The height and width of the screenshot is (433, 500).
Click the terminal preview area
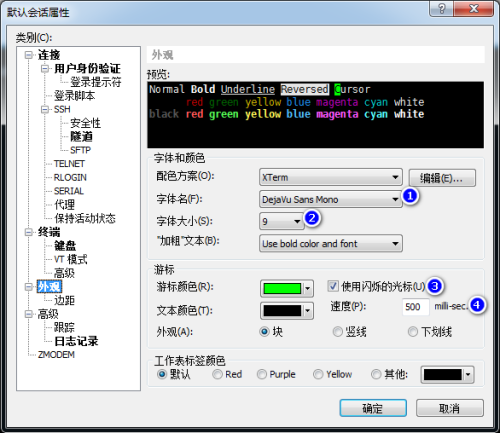click(315, 115)
